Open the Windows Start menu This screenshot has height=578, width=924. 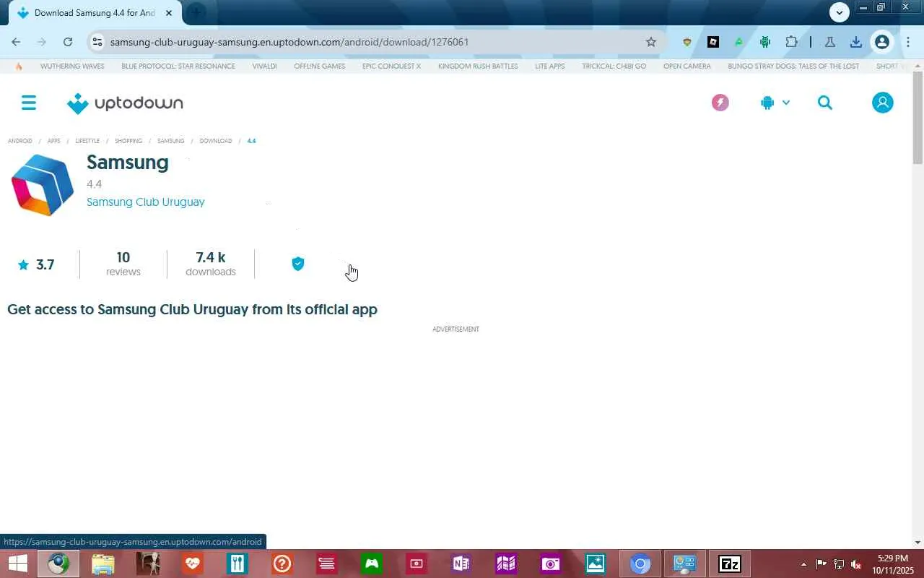(17, 564)
